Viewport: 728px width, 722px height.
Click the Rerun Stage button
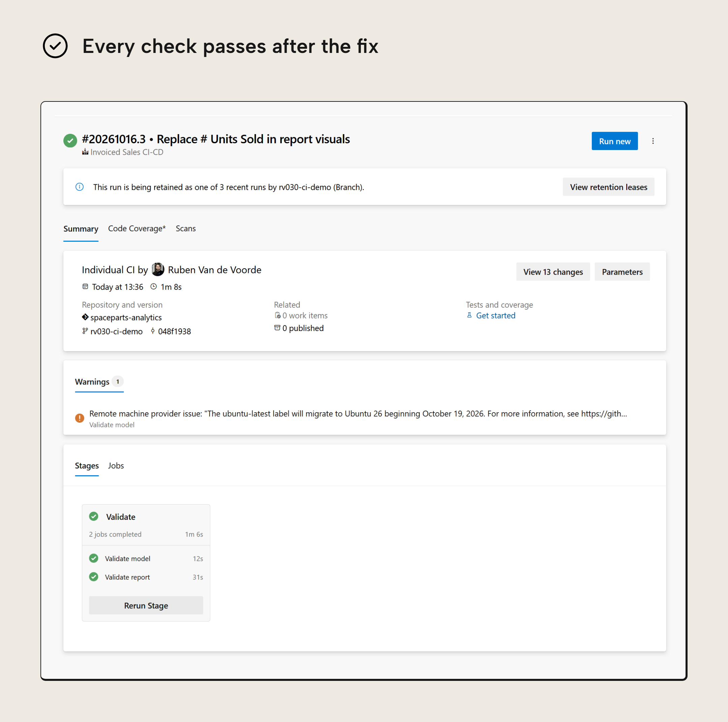[146, 606]
